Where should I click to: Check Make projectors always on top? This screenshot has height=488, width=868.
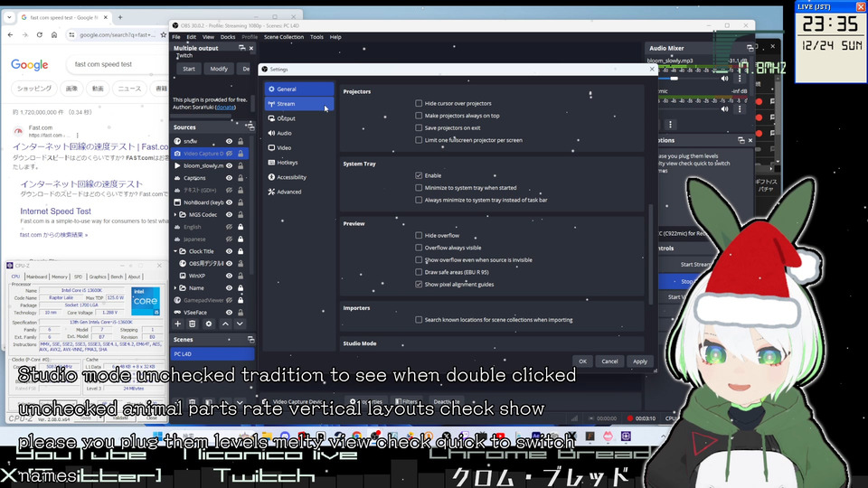419,116
